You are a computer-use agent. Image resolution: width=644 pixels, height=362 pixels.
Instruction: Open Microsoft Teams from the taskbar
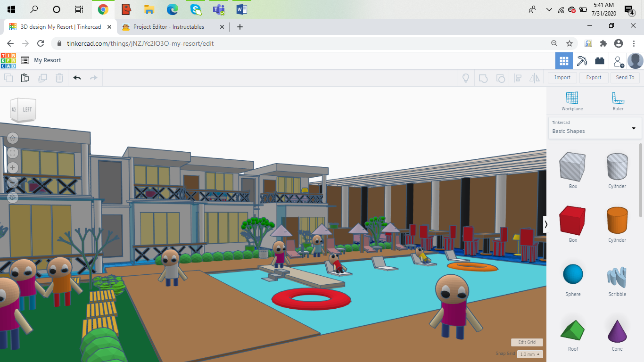(219, 9)
